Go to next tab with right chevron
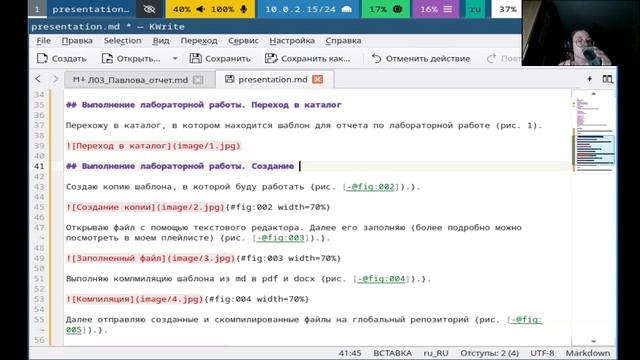This screenshot has height=360, width=640. coord(56,79)
